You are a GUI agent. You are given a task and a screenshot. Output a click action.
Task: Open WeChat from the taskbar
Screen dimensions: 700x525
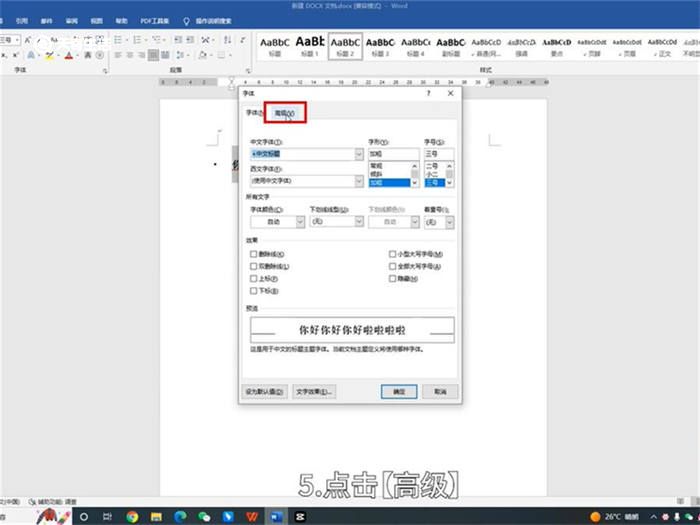click(204, 517)
